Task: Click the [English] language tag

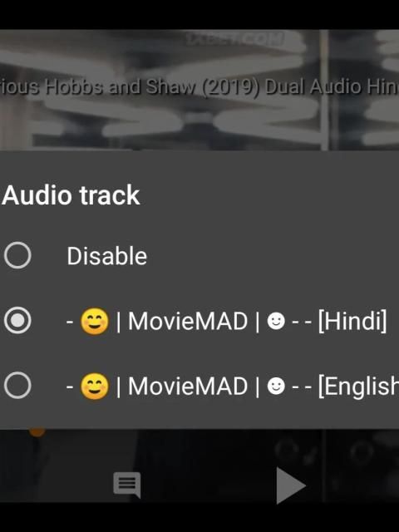Action: coord(358,386)
